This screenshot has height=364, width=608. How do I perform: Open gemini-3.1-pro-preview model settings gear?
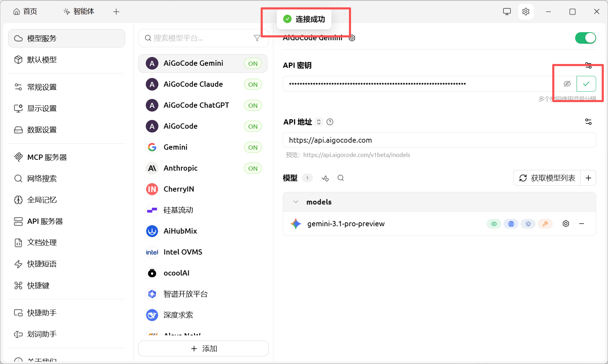[x=566, y=224]
